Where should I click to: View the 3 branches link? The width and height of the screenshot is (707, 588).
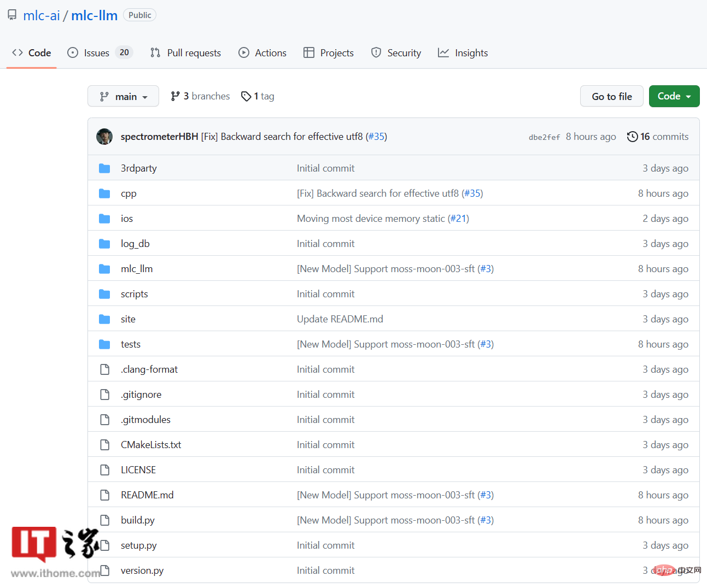tap(200, 96)
